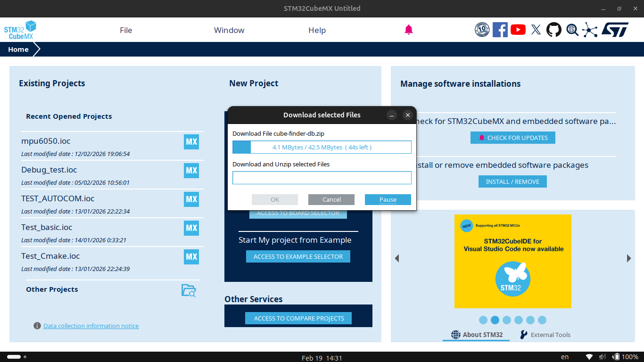
Task: Click the muted volume icon
Action: (x=603, y=357)
